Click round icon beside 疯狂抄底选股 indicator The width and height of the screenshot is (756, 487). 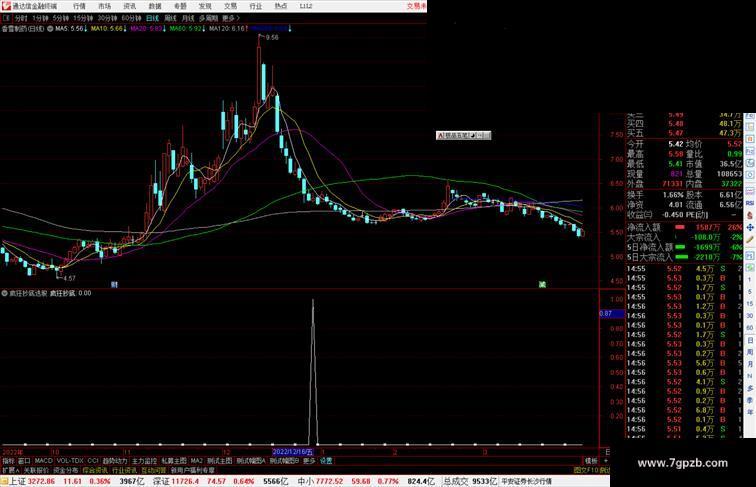5,293
